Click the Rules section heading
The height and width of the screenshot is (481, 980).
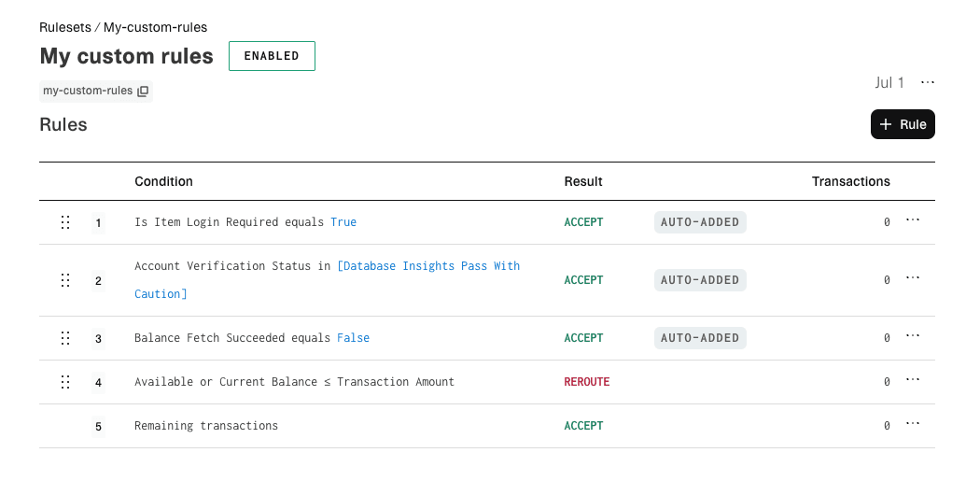pos(63,124)
